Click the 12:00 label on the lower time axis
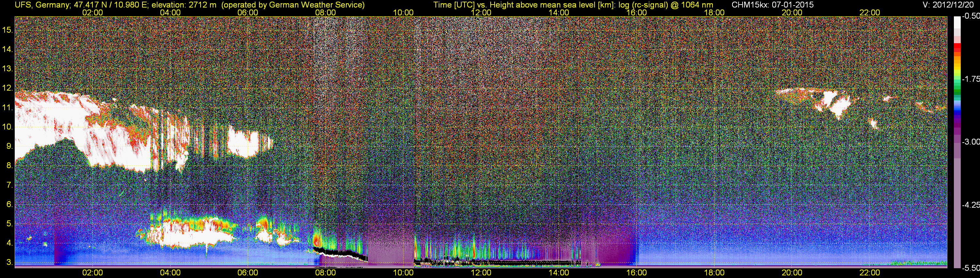 [481, 273]
